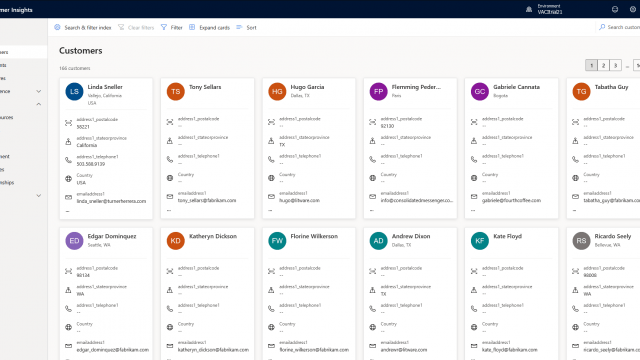Screen dimensions: 640x360
Task: Open Tony Sellars customer name
Action: pos(205,87)
